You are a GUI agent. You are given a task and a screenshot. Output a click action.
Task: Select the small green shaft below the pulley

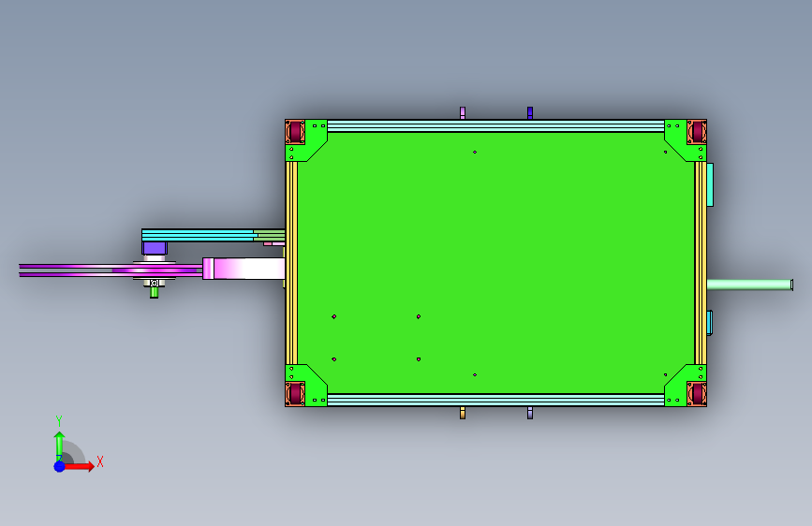tap(154, 293)
